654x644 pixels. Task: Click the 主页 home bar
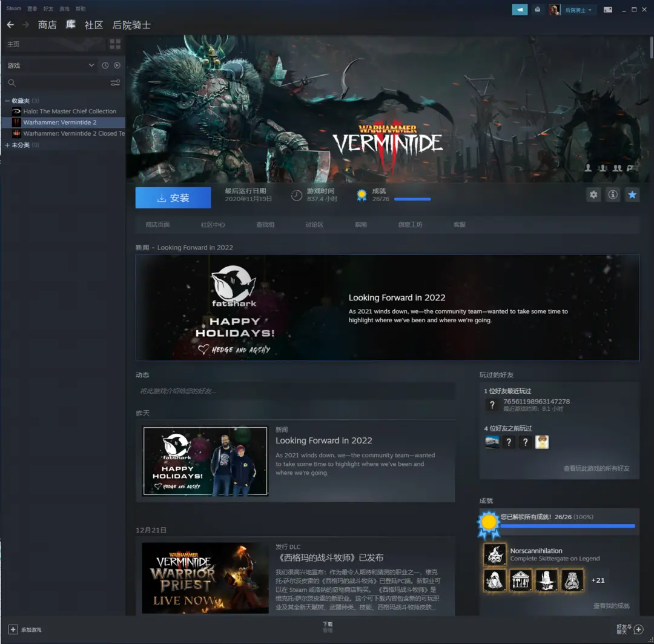[54, 44]
